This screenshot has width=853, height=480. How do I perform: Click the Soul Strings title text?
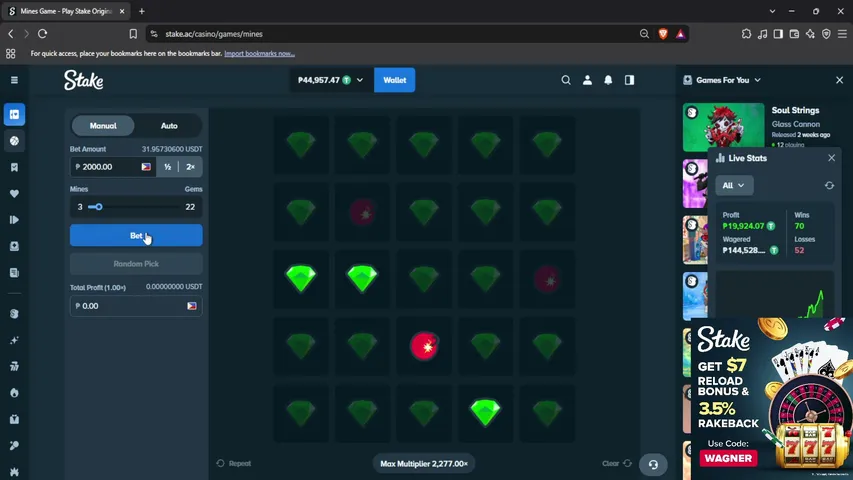[795, 110]
